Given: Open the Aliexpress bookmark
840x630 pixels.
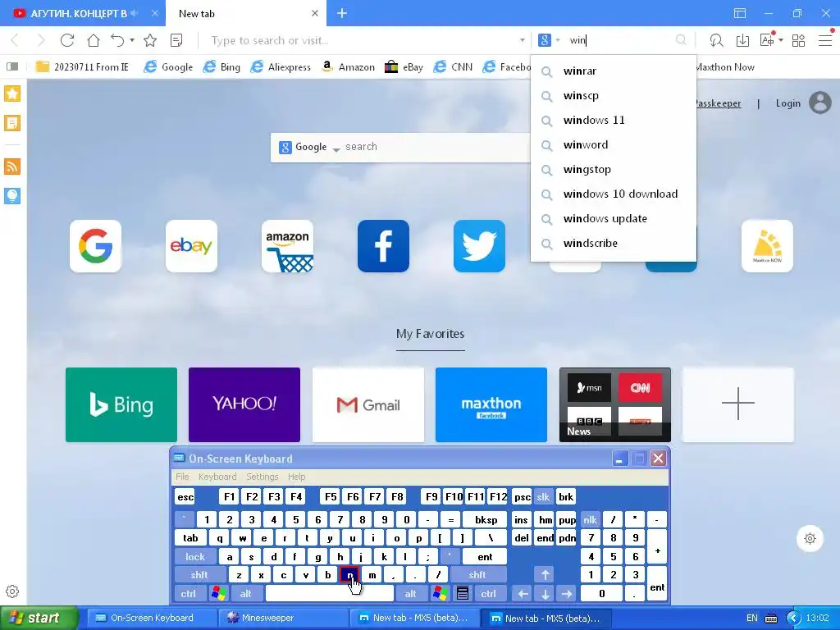Looking at the screenshot, I should coord(281,66).
